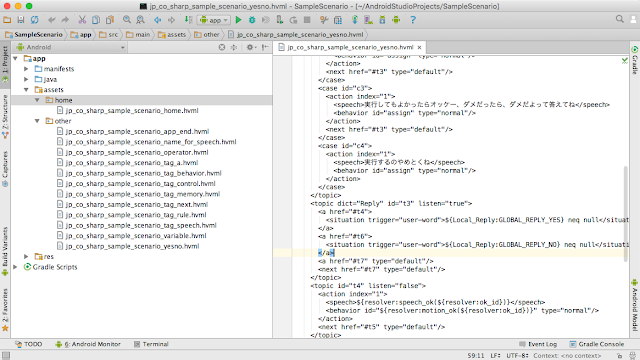Click the Find magnifier icon
This screenshot has width=640, height=360.
pyautogui.click(x=127, y=20)
